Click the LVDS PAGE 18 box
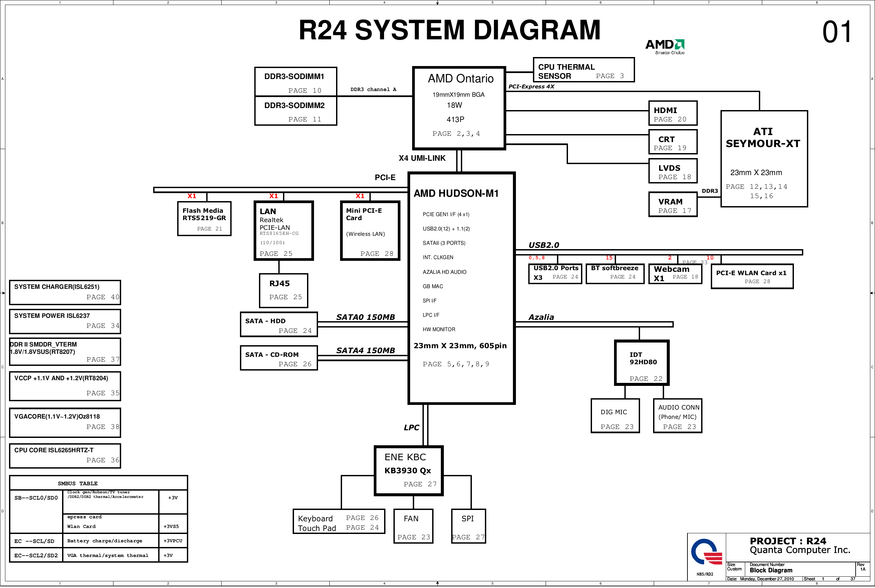The image size is (875, 588). point(673,171)
